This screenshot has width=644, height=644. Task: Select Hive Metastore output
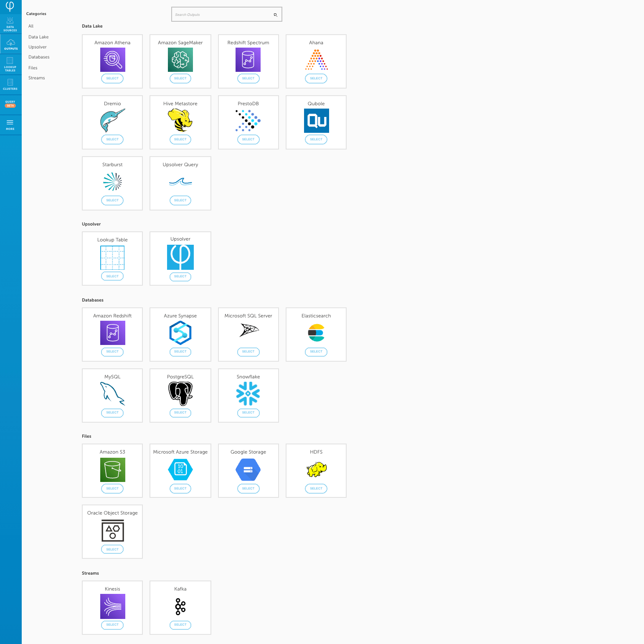tap(180, 139)
